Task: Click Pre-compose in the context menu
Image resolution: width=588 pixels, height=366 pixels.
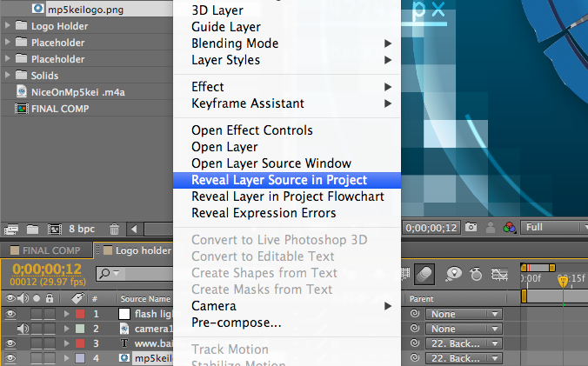Action: click(236, 323)
